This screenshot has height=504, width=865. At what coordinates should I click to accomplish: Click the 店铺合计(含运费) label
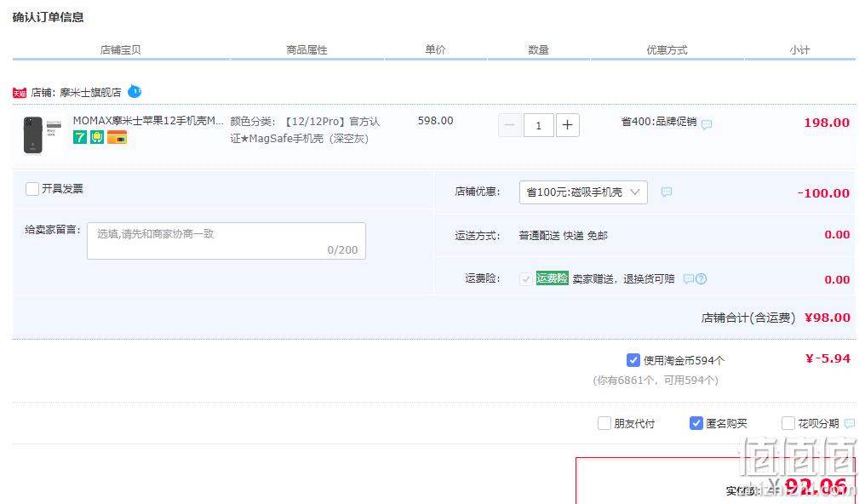pyautogui.click(x=748, y=318)
